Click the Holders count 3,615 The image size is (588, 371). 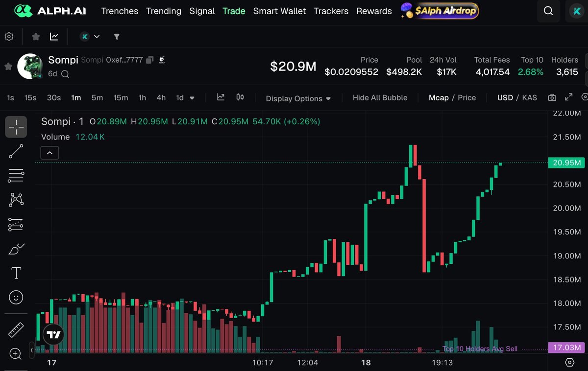coord(567,72)
